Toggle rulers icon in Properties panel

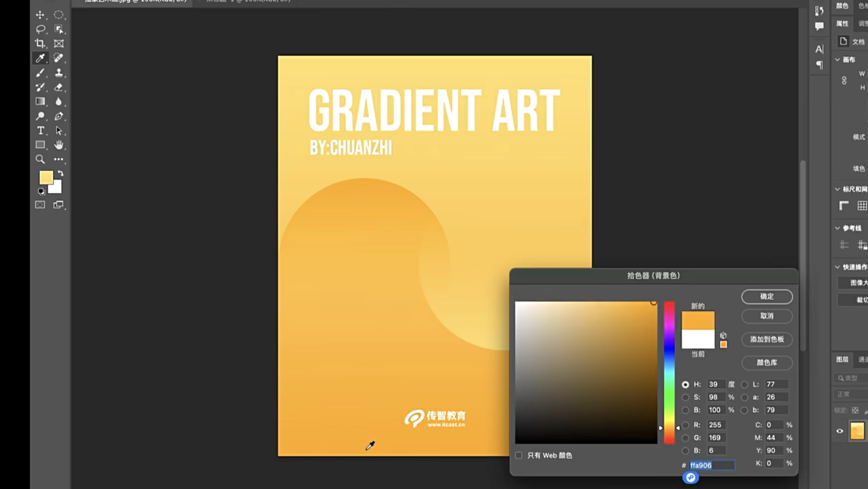point(844,206)
